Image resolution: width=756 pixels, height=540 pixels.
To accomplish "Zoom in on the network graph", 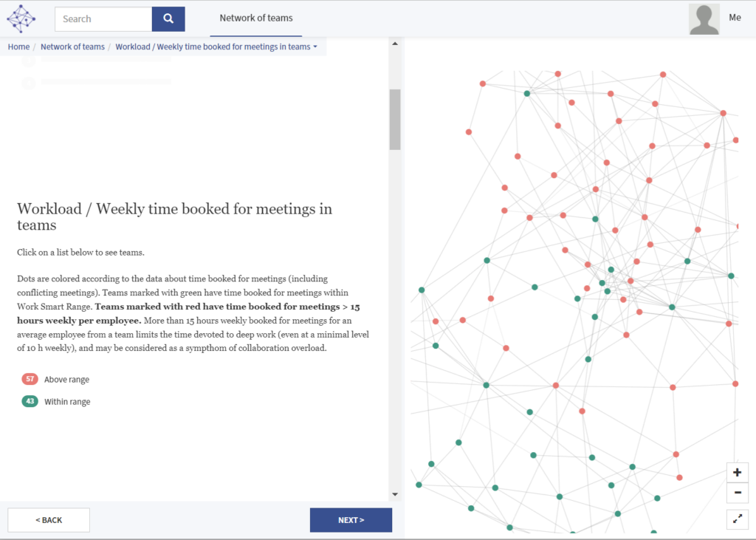I will [x=737, y=472].
